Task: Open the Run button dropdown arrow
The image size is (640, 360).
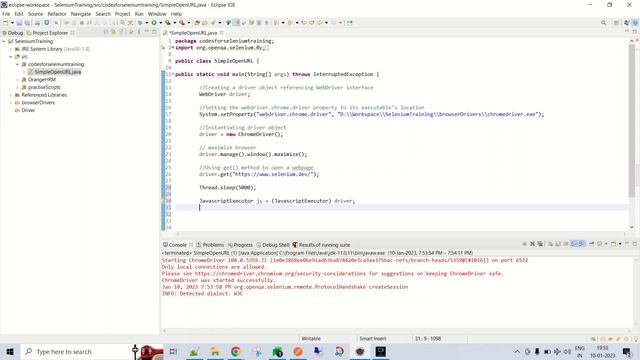Action: point(160,23)
